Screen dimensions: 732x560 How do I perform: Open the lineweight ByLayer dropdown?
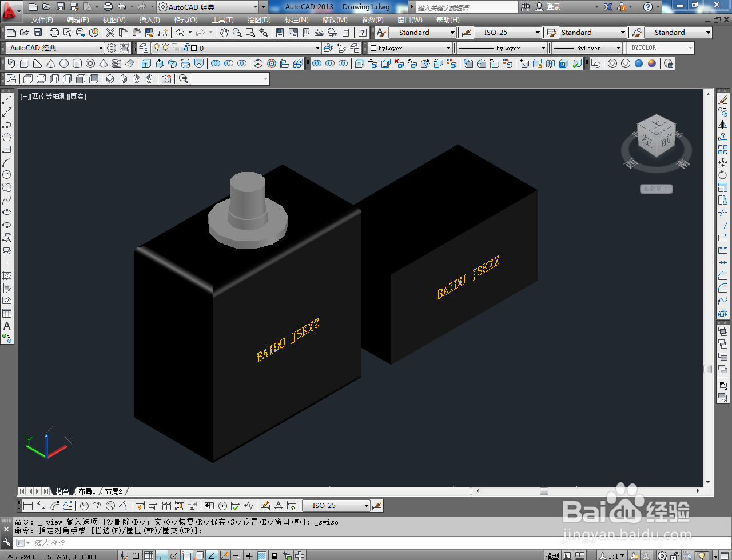[586, 48]
